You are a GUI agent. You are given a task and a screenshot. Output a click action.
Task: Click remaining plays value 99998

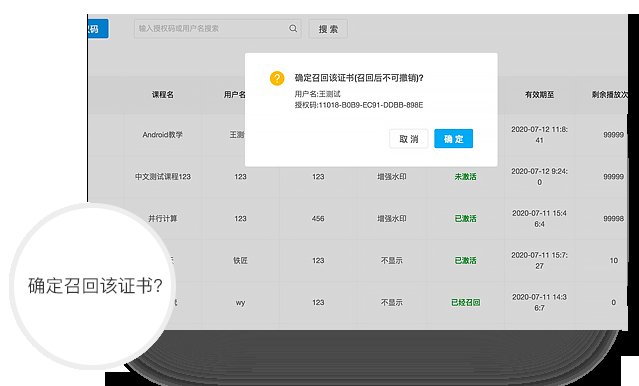pyautogui.click(x=614, y=218)
